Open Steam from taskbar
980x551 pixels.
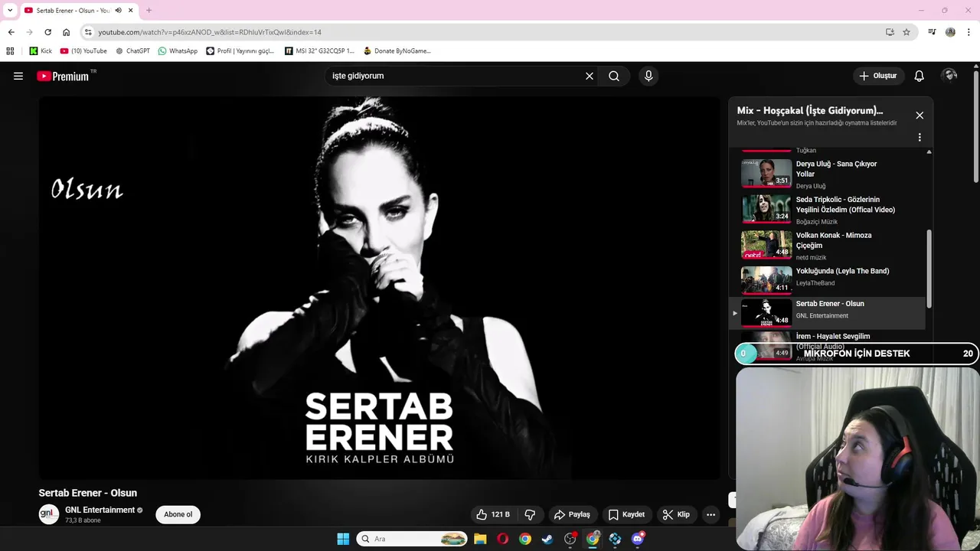547,539
